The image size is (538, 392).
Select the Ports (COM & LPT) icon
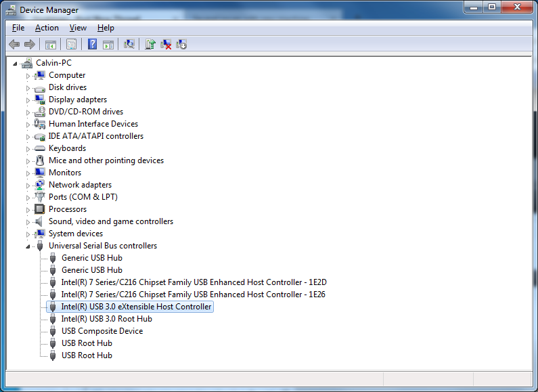coord(40,197)
